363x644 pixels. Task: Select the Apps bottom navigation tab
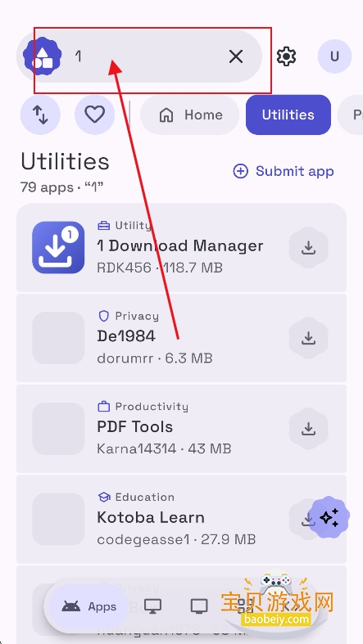88,606
